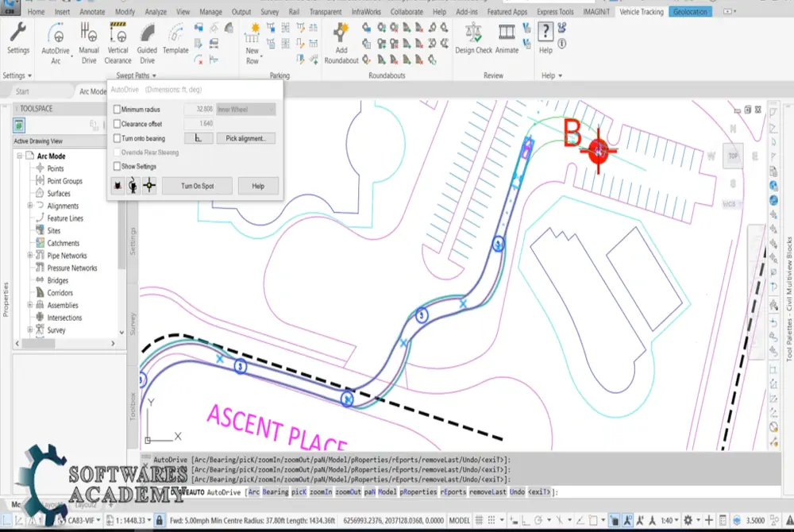This screenshot has width=794, height=532.
Task: Click the bug icon in AutoDrive dialog
Action: pyautogui.click(x=118, y=186)
